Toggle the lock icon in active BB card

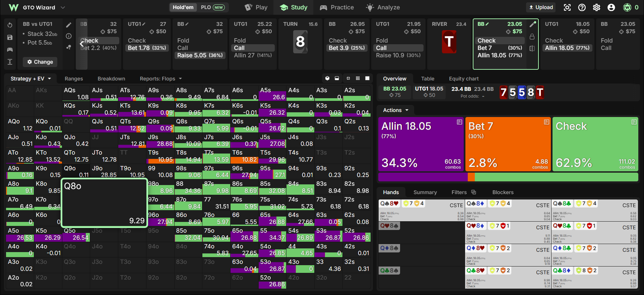532,37
